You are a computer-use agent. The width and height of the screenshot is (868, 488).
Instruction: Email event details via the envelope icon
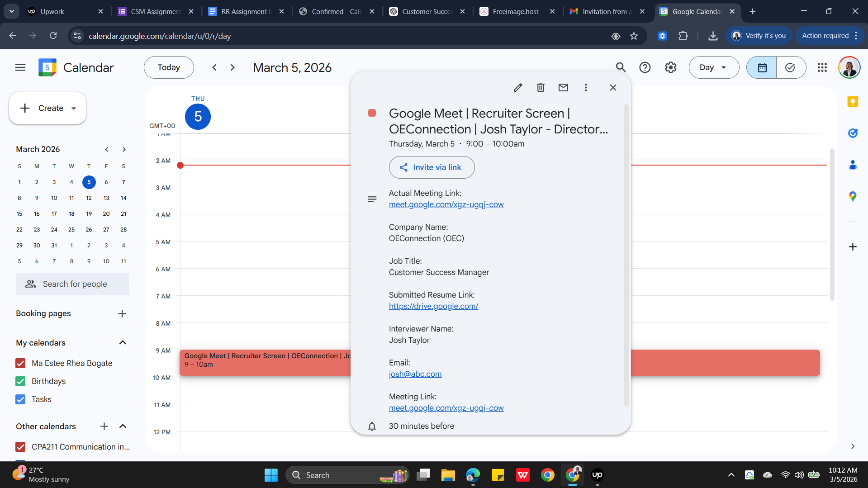tap(563, 88)
